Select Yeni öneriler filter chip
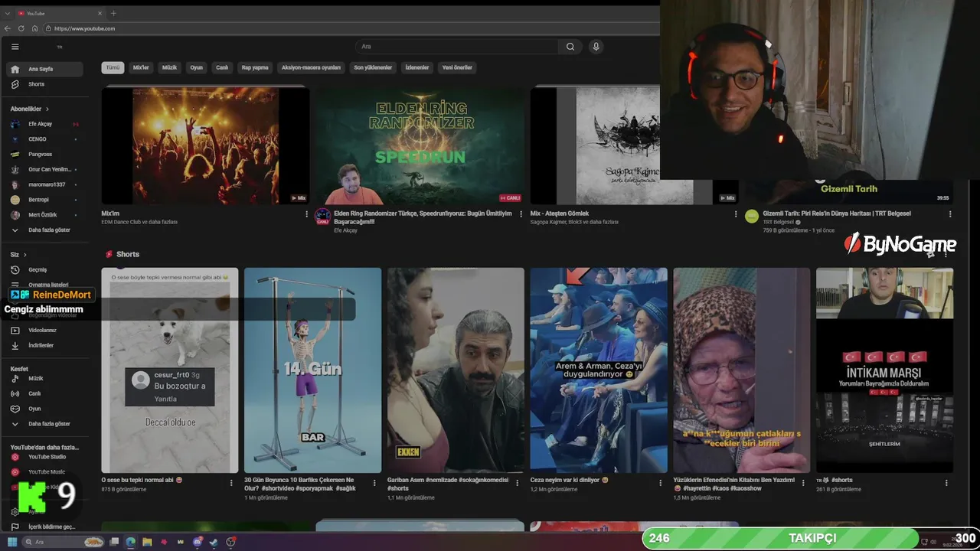The width and height of the screenshot is (980, 551). (x=457, y=67)
